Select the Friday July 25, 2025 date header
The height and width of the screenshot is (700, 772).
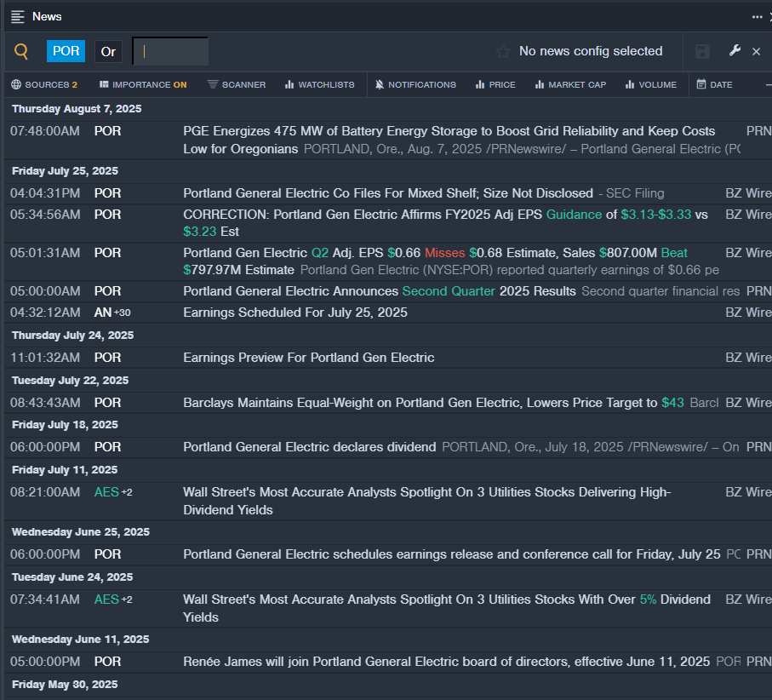[65, 171]
